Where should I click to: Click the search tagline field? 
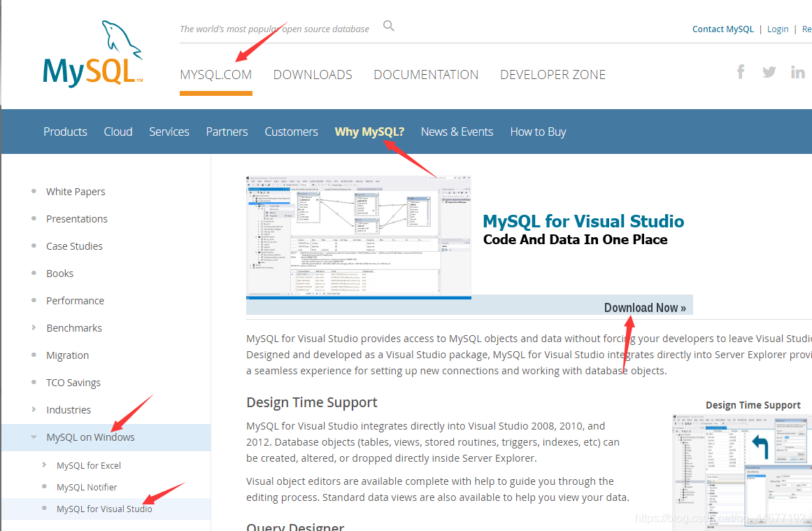click(274, 29)
